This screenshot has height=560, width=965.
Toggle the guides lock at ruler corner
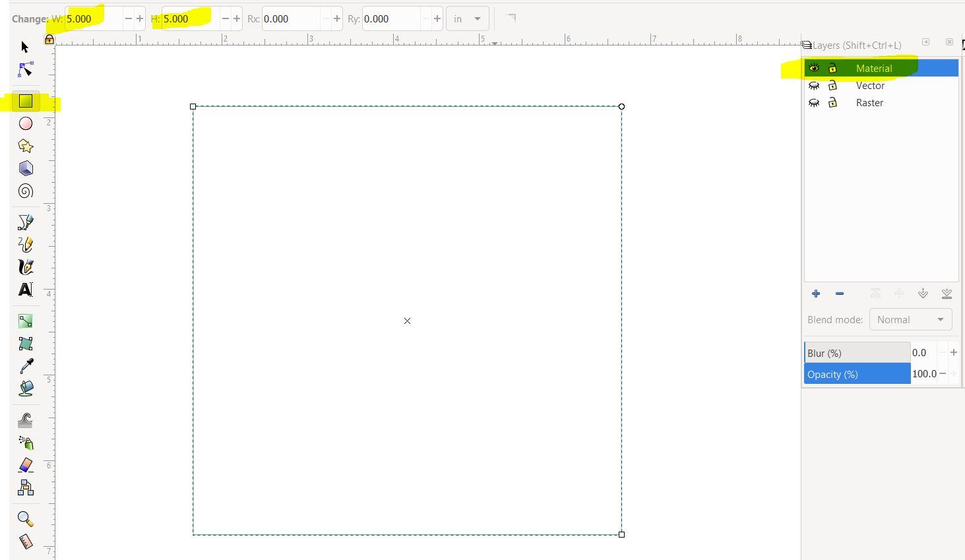[49, 40]
